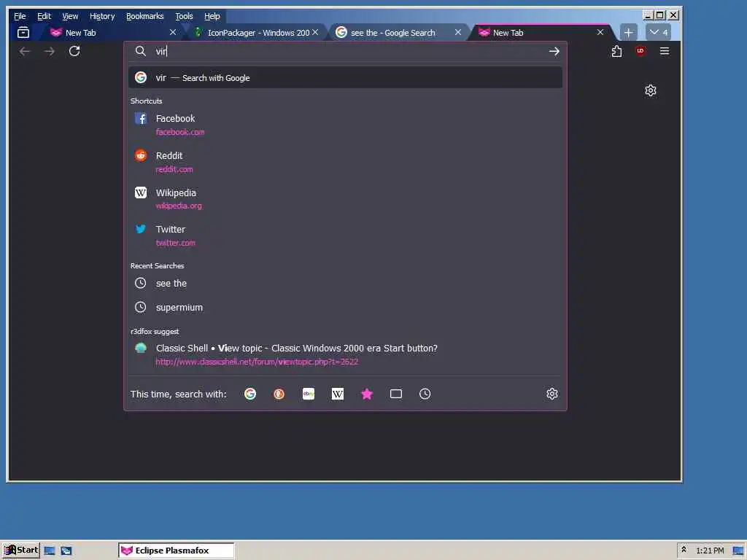Click the Twitter shortcut icon
This screenshot has width=747, height=560.
141,229
